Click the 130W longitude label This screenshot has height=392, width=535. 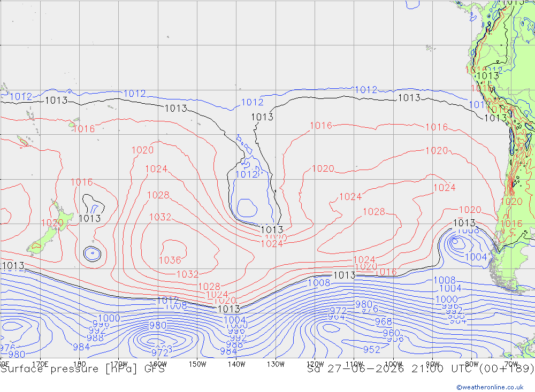click(x=276, y=364)
